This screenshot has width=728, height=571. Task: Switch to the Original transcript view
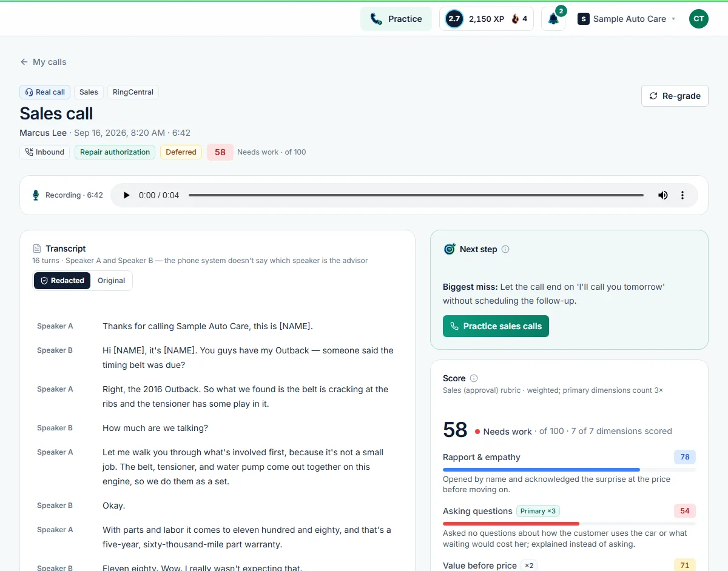coord(111,281)
